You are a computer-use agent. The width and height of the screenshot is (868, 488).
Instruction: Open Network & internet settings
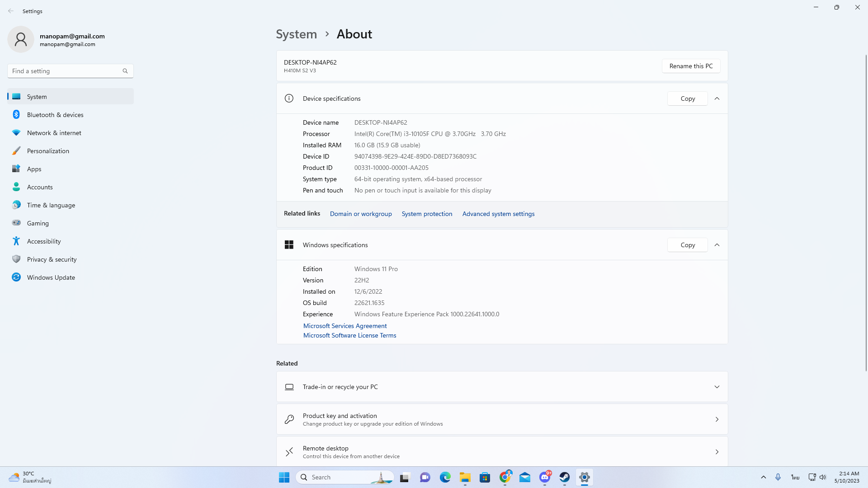tap(71, 133)
